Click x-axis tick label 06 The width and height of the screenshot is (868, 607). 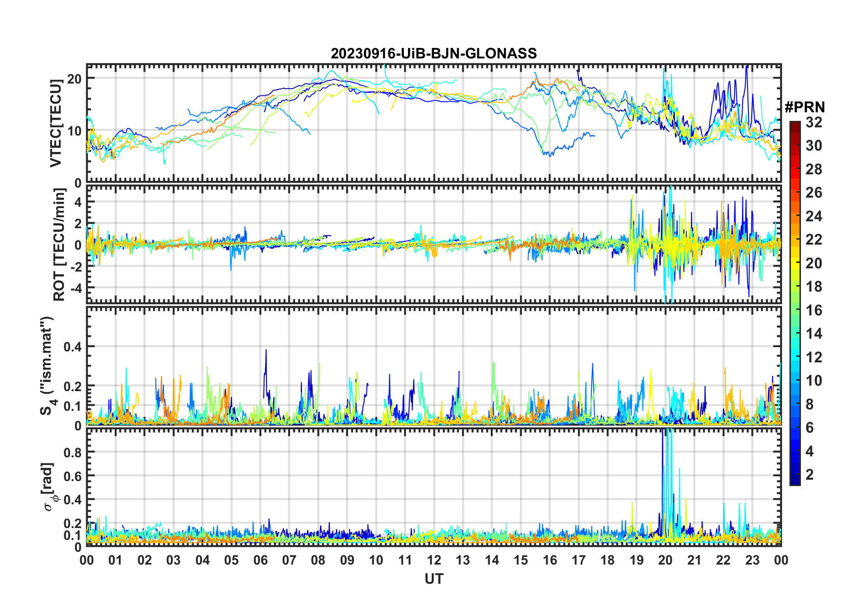(x=260, y=560)
